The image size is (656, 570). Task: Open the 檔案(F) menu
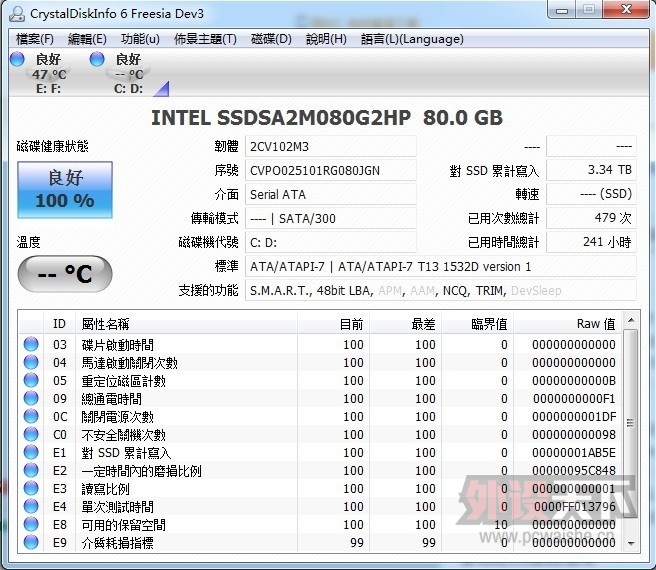pos(35,39)
